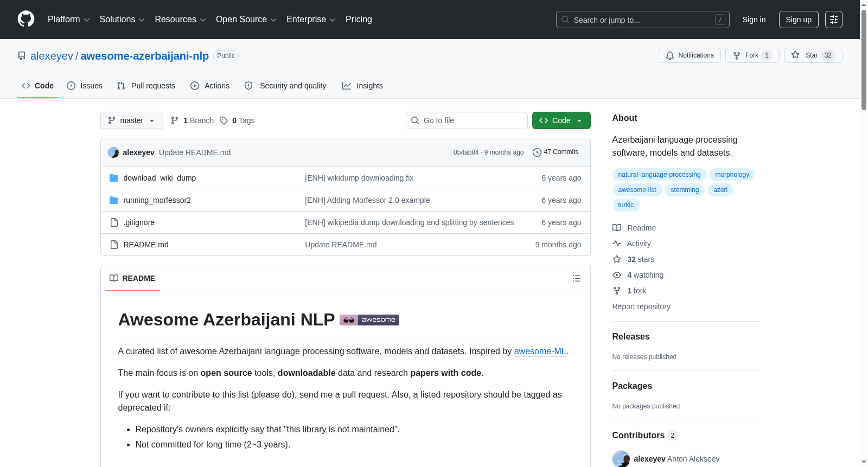Open the GitHub homepage logo
Viewport: 868px width, 467px height.
[26, 19]
